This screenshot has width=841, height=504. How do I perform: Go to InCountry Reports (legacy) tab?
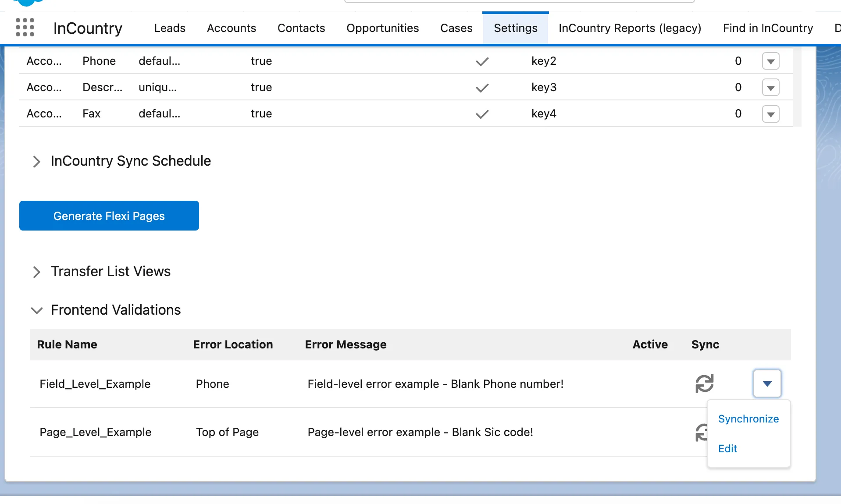[x=630, y=28]
